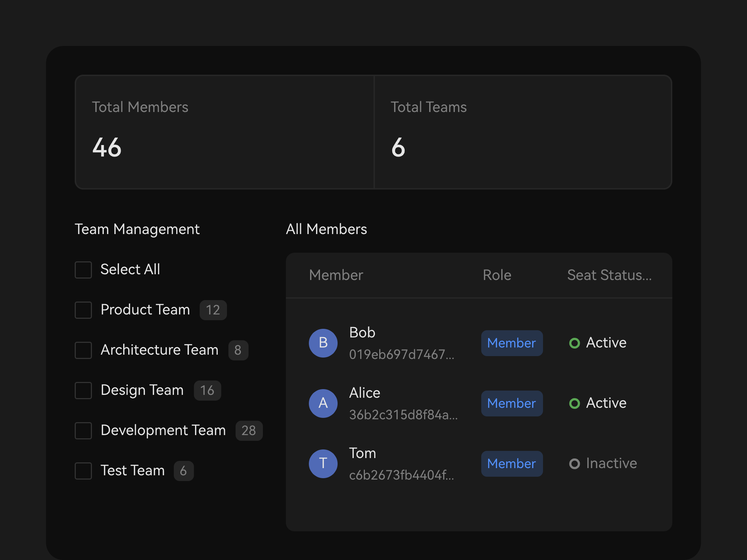Select the Design Team checkbox

[x=83, y=390]
